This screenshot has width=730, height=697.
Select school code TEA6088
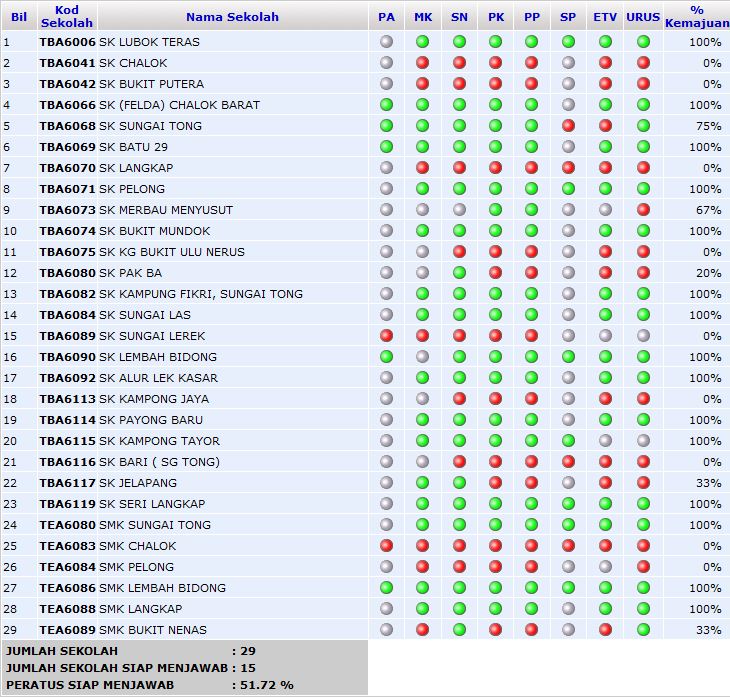(x=68, y=609)
